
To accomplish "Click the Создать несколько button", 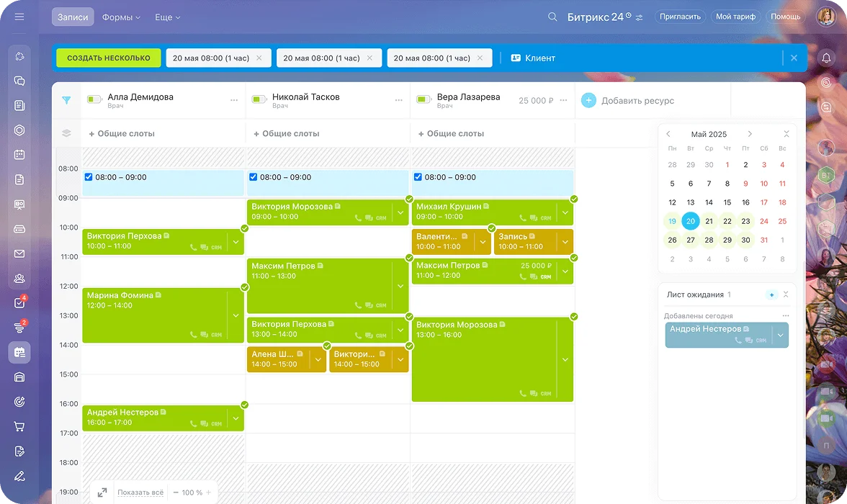I will 108,58.
